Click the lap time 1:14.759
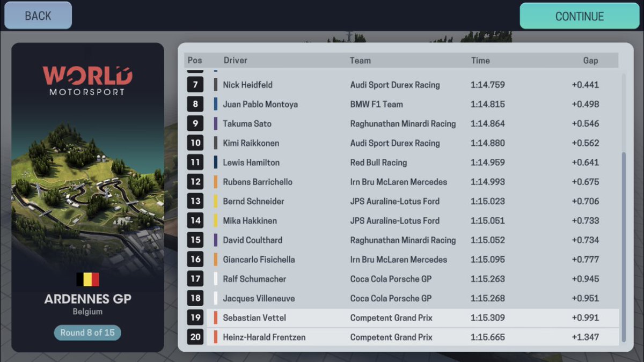The width and height of the screenshot is (644, 362). click(488, 85)
